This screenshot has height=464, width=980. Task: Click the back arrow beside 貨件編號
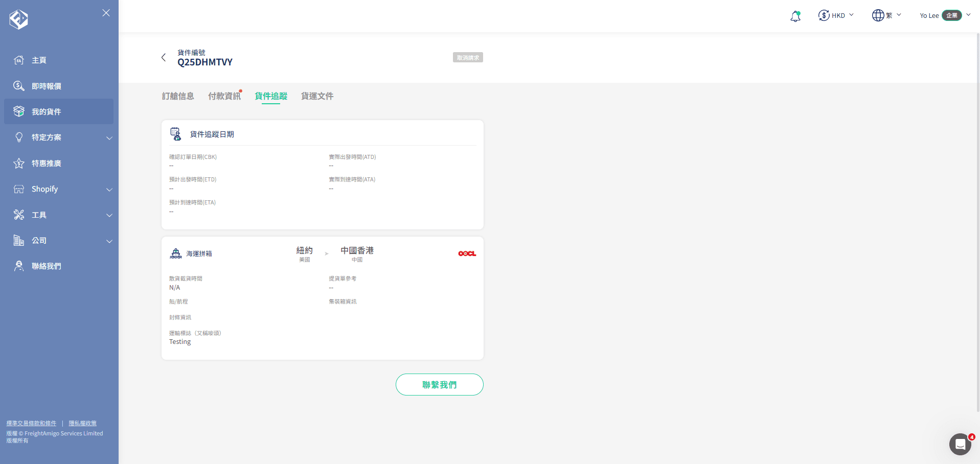coord(164,58)
